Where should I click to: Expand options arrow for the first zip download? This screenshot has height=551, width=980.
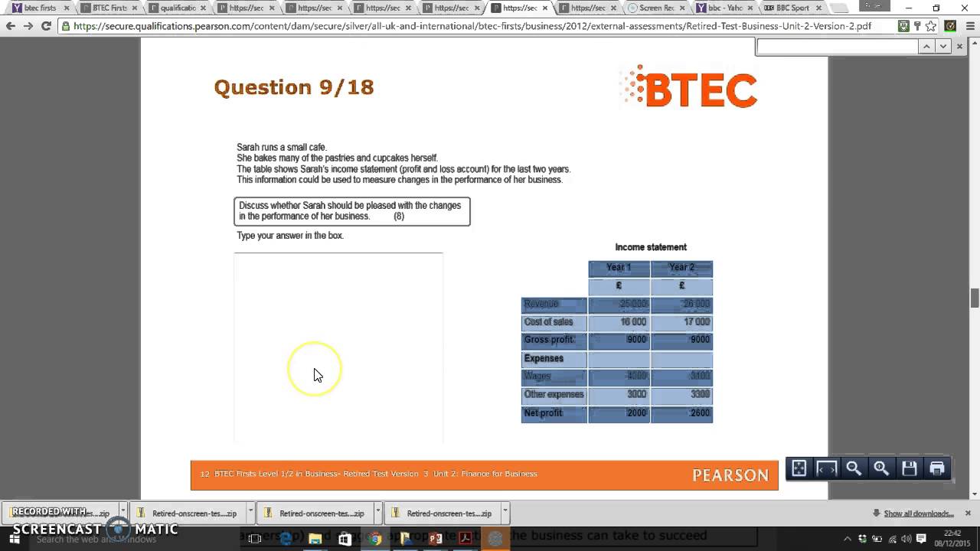coord(123,514)
